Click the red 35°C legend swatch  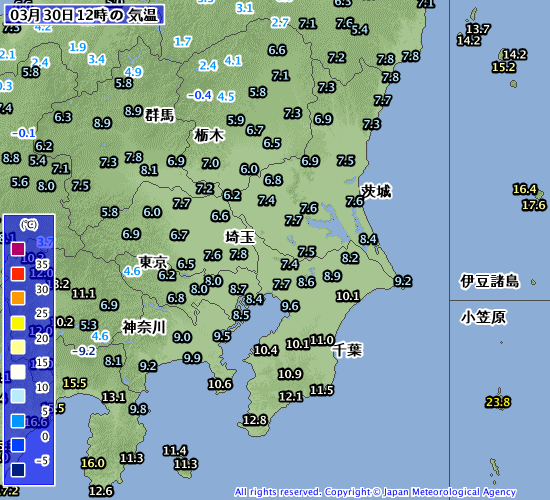pos(18,274)
